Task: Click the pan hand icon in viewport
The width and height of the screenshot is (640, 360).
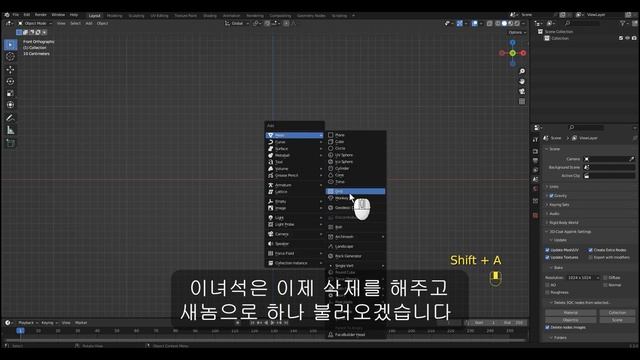Action: pyautogui.click(x=522, y=81)
